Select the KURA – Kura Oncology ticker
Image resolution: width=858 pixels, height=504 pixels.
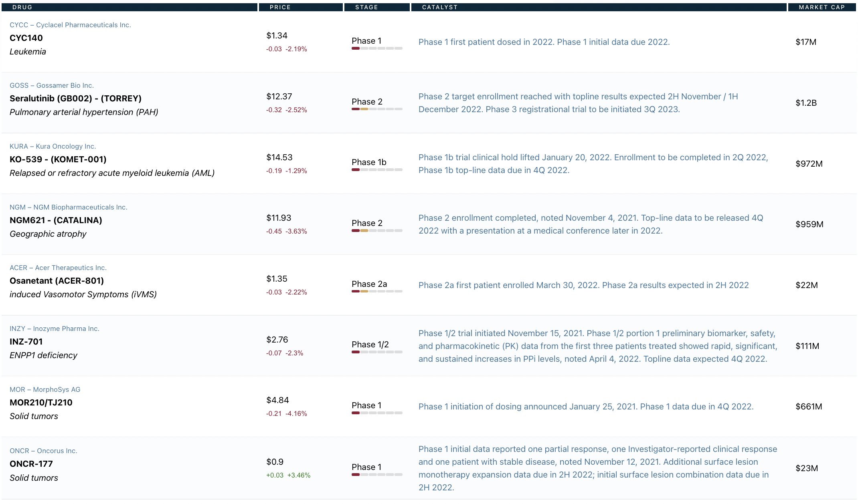pyautogui.click(x=53, y=146)
